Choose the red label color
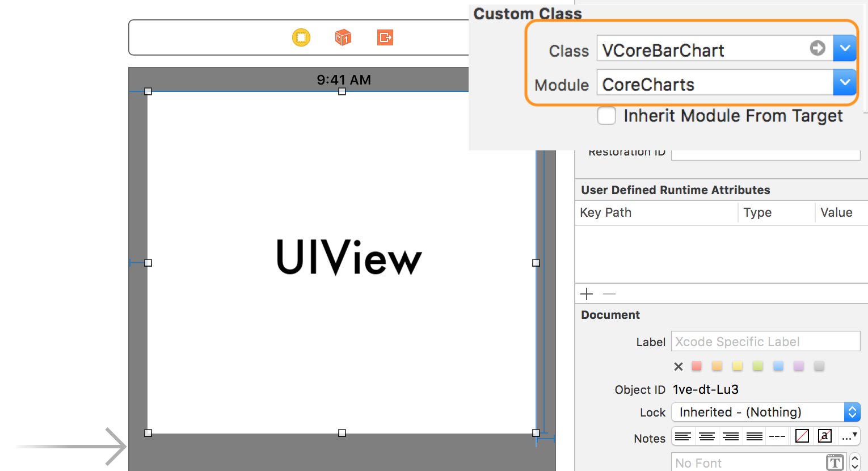This screenshot has width=868, height=471. (697, 366)
